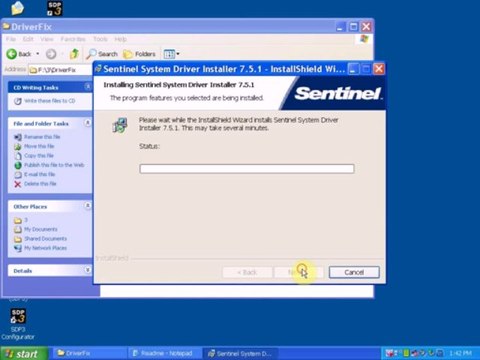Switch to Readme - Notepad taskbar button
Image resolution: width=480 pixels, height=360 pixels.
point(164,353)
